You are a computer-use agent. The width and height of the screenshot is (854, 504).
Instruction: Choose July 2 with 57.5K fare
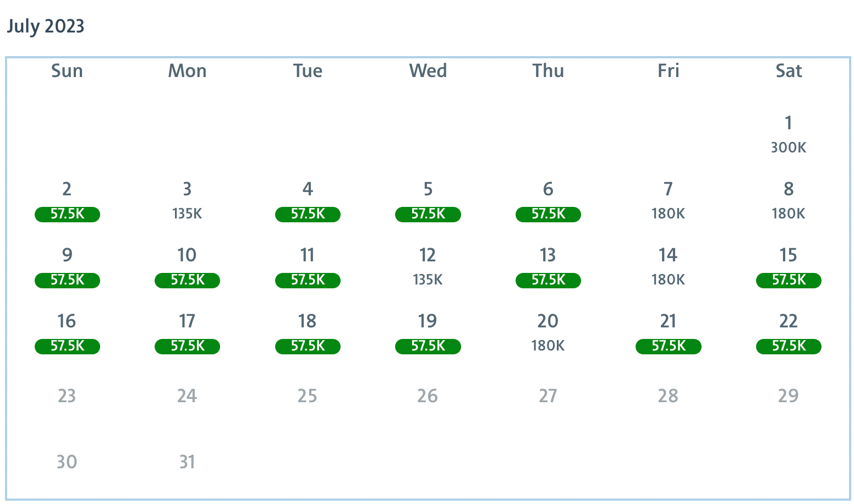(x=67, y=213)
